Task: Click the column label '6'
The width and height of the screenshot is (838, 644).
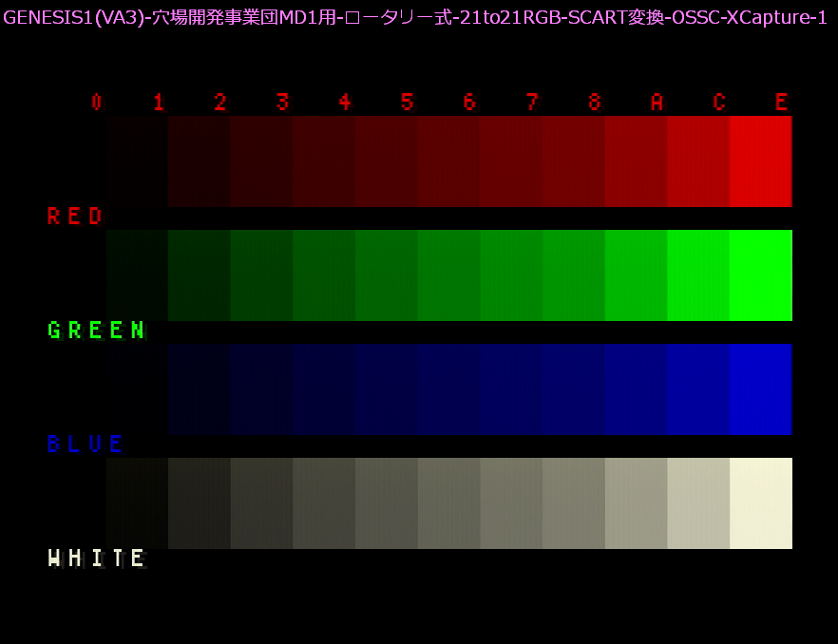Action: click(x=469, y=102)
